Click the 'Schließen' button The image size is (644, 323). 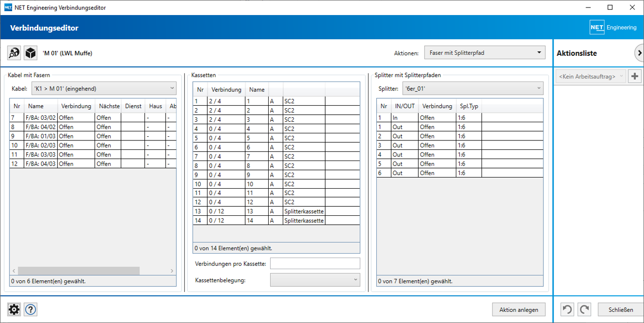[620, 309]
